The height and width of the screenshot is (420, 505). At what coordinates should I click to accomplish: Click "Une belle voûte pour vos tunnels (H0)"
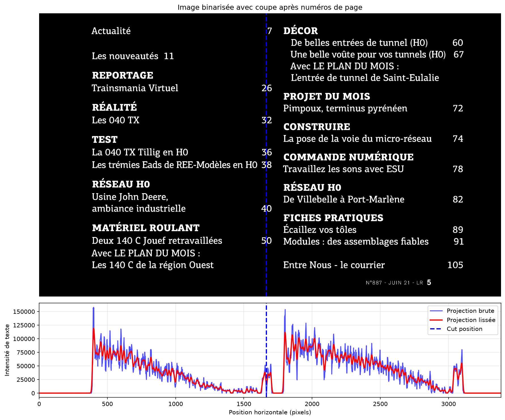pos(368,55)
